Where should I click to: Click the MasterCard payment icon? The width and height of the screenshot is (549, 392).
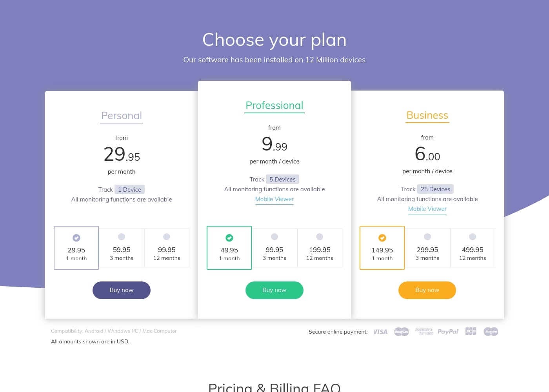tap(401, 332)
